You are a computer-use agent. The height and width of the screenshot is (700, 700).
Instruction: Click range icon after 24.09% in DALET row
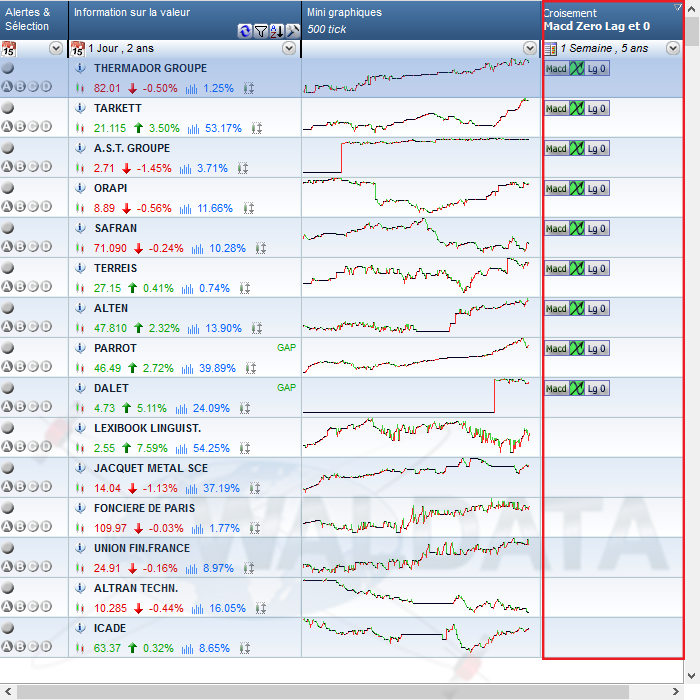click(245, 408)
